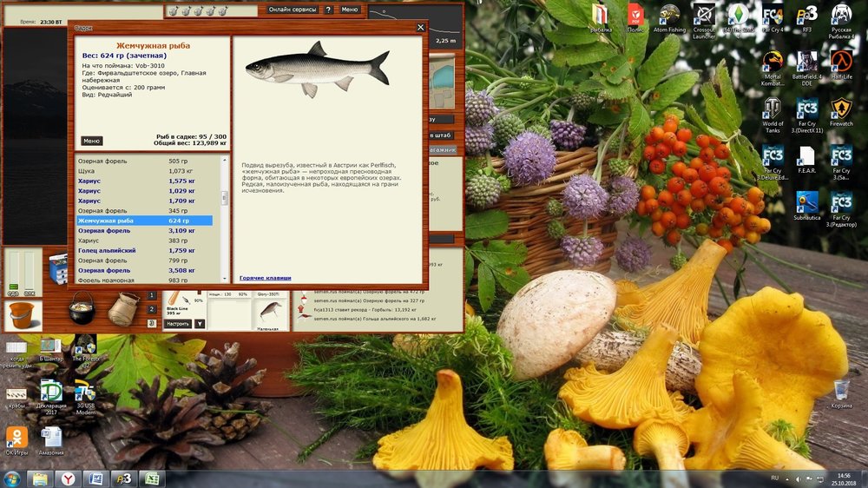Switch to tackle slot number 2
Viewport: 868px width, 488px height.
pos(151,309)
